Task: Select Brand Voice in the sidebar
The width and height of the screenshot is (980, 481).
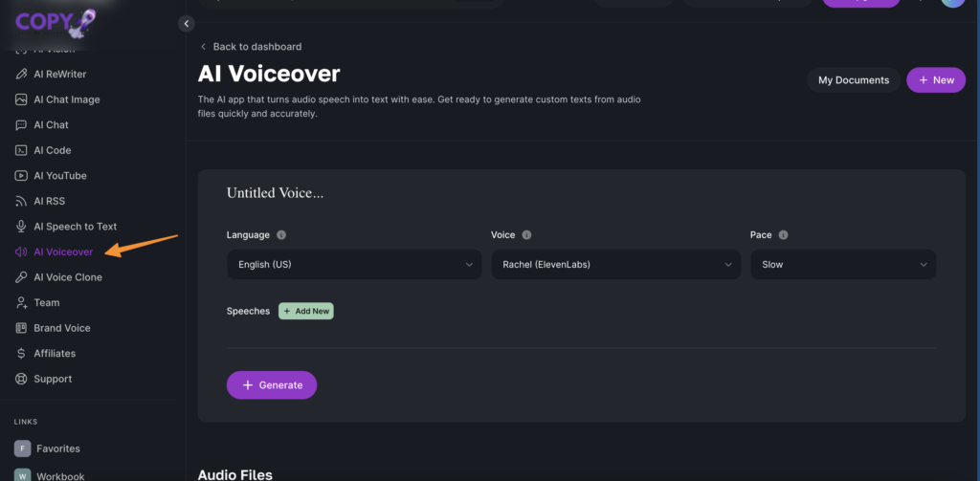Action: (61, 328)
